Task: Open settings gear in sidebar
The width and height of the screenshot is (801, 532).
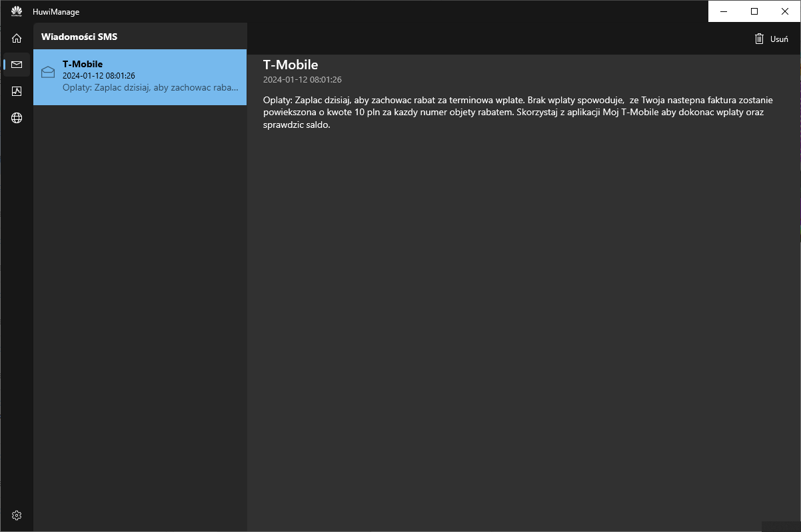Action: (17, 515)
